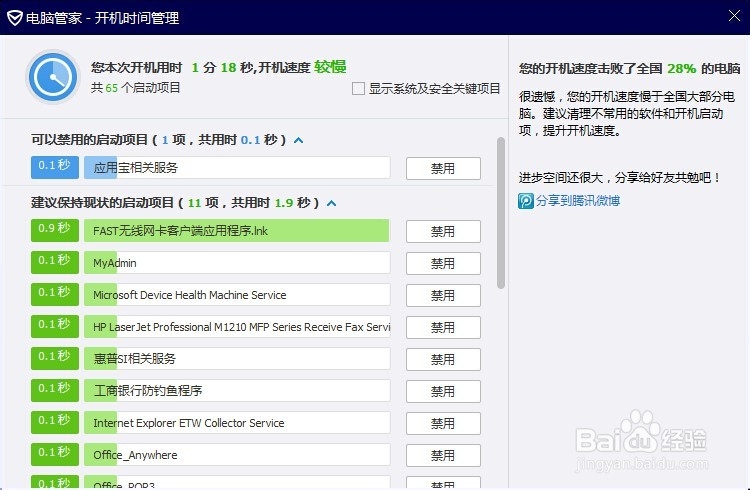
Task: Select 工商银行防钓鱼程序 row
Action: click(237, 390)
